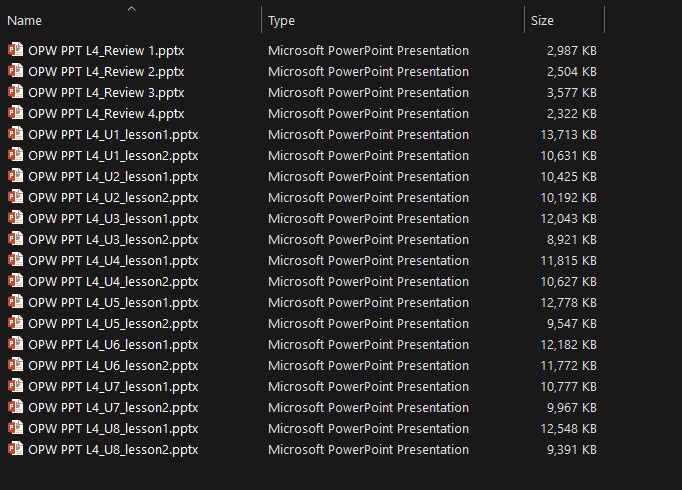Click PowerPoint icon for L4_U8_lesson2.pptx

[x=16, y=449]
